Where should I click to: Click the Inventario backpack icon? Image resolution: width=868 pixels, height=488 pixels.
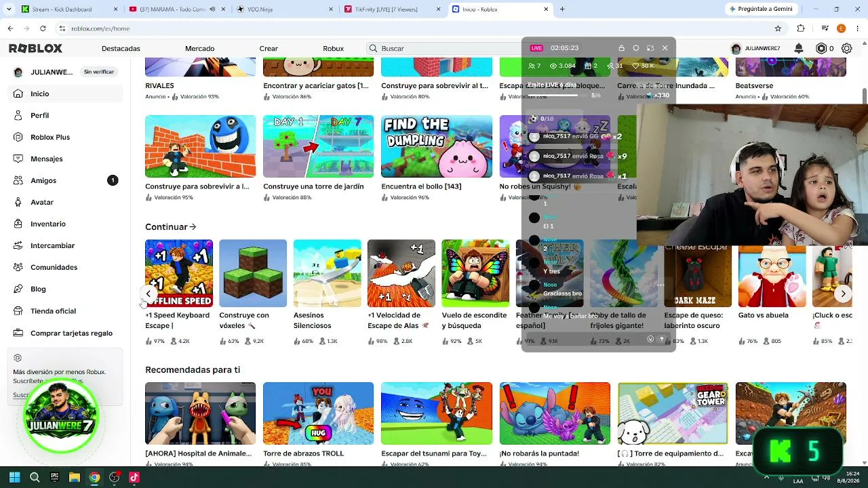pyautogui.click(x=18, y=224)
